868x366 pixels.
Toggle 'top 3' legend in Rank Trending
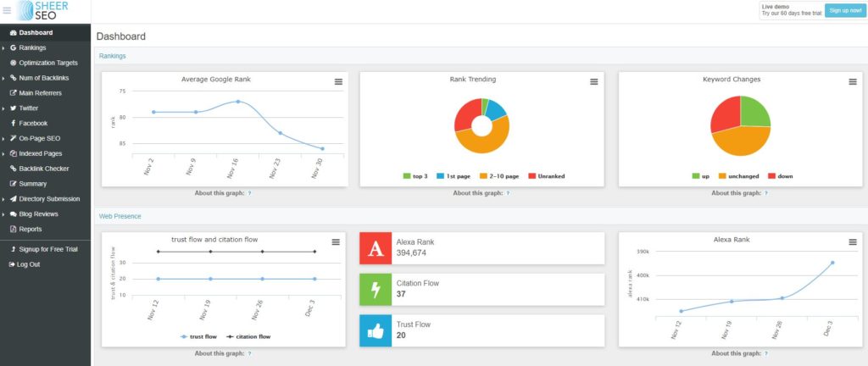(x=415, y=176)
